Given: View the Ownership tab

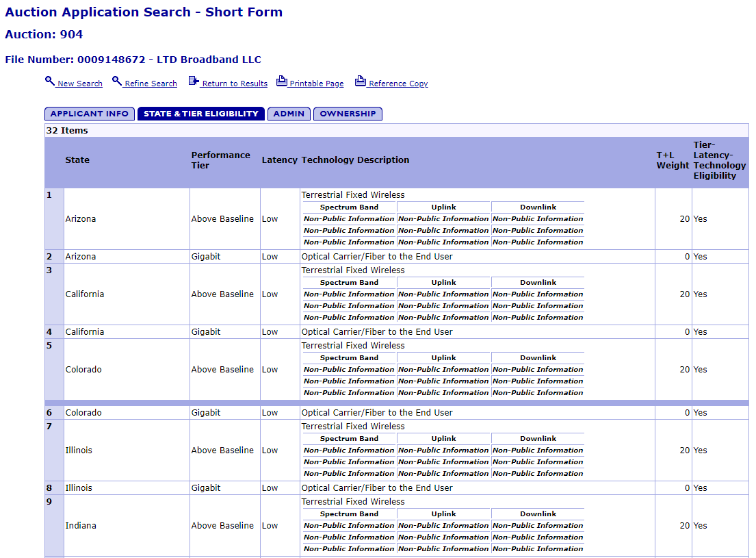Looking at the screenshot, I should coord(348,114).
